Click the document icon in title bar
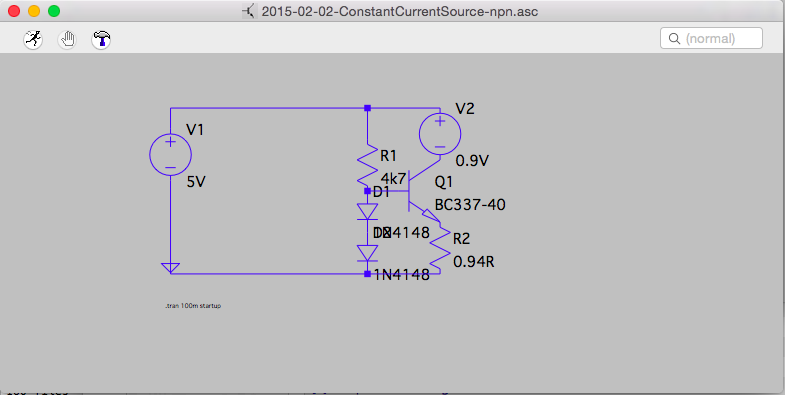This screenshot has height=395, width=785. (x=249, y=11)
